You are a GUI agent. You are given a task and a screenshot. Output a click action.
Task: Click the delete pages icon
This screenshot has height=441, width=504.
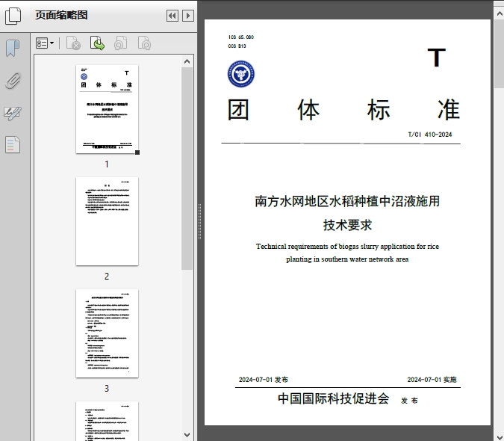pyautogui.click(x=73, y=44)
